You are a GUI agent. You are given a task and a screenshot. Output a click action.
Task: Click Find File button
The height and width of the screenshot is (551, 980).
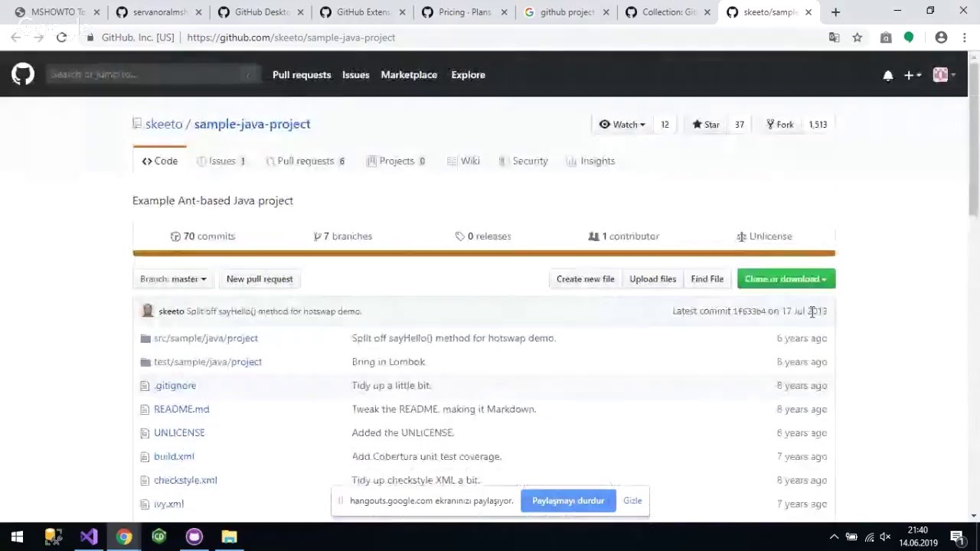[x=707, y=279]
